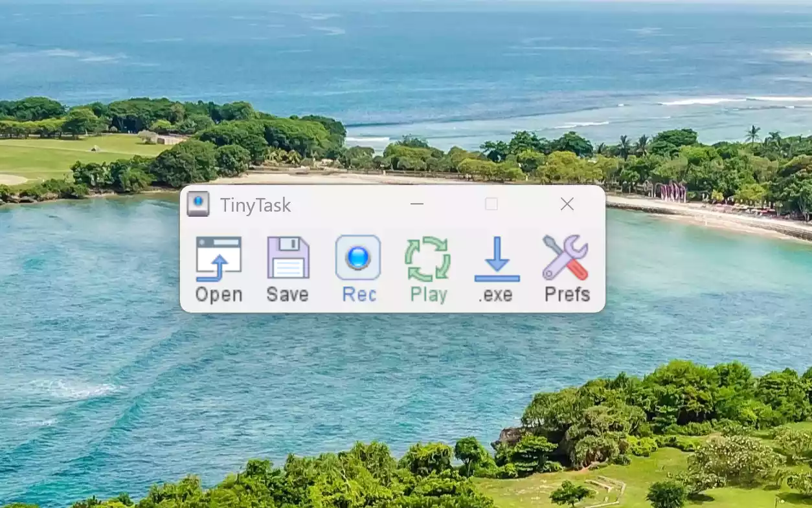
Task: Click the Save label text
Action: tap(288, 294)
